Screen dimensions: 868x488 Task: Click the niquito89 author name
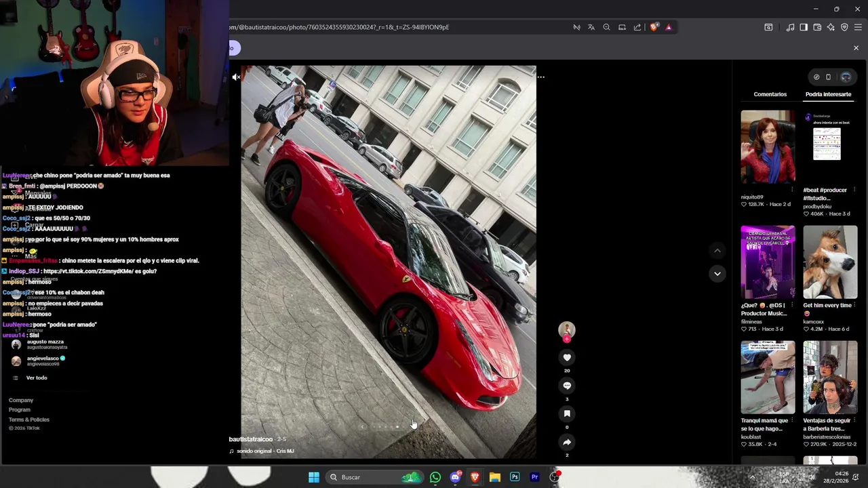(x=752, y=197)
